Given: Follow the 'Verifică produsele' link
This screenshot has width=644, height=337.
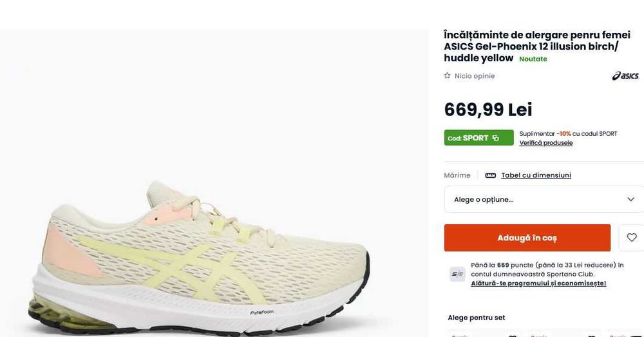Looking at the screenshot, I should tap(546, 143).
